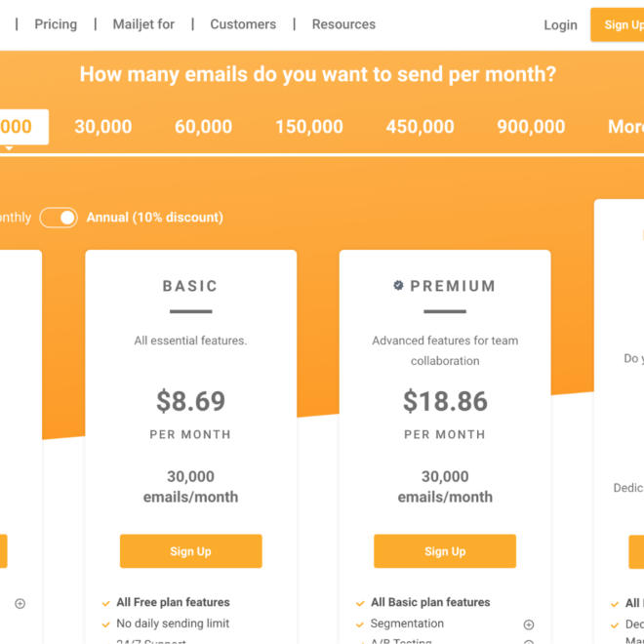This screenshot has height=644, width=644.
Task: Open the Pricing menu item
Action: click(56, 24)
